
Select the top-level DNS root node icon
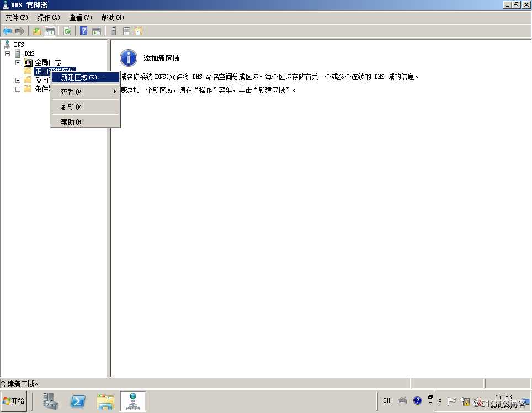click(x=7, y=45)
